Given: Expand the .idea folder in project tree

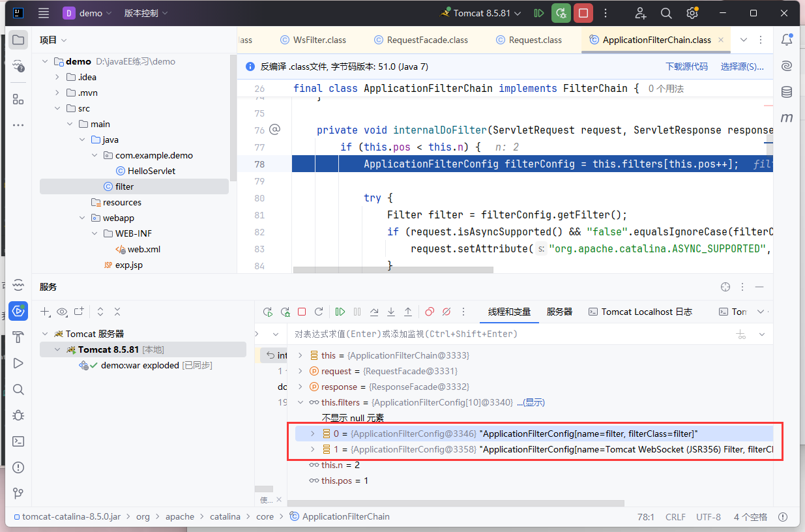Looking at the screenshot, I should pos(57,77).
